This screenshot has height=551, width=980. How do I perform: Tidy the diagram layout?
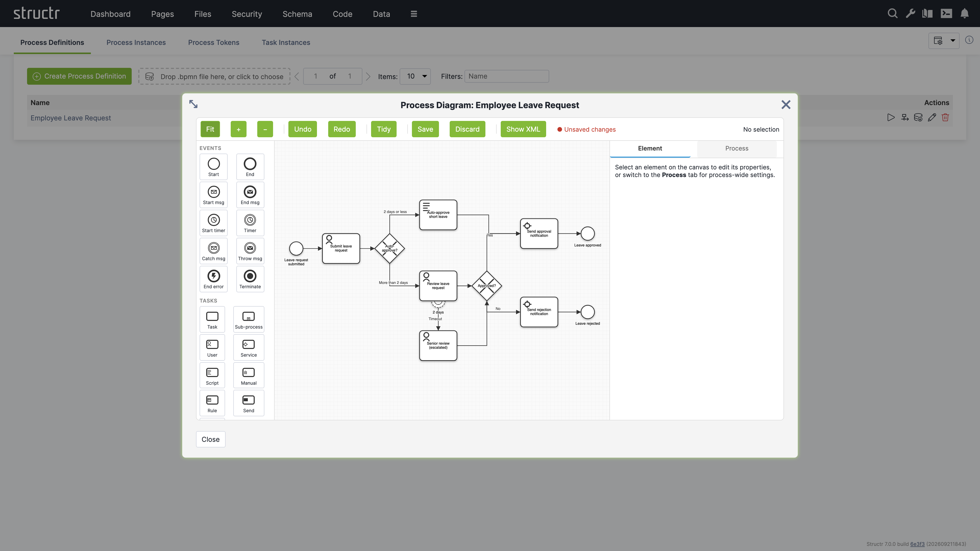click(384, 129)
